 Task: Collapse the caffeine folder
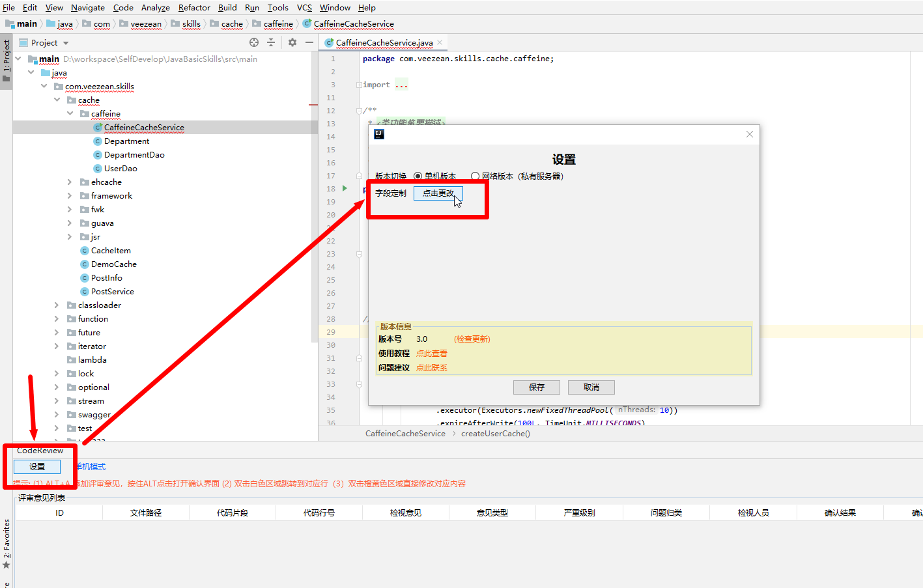click(70, 113)
